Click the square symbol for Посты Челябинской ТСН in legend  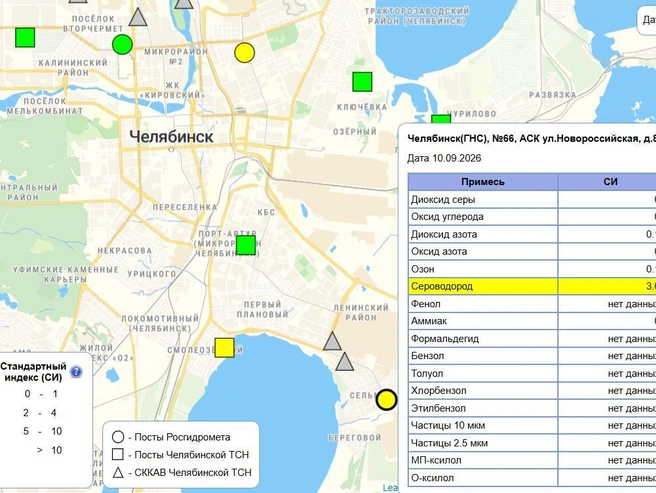coord(118,454)
